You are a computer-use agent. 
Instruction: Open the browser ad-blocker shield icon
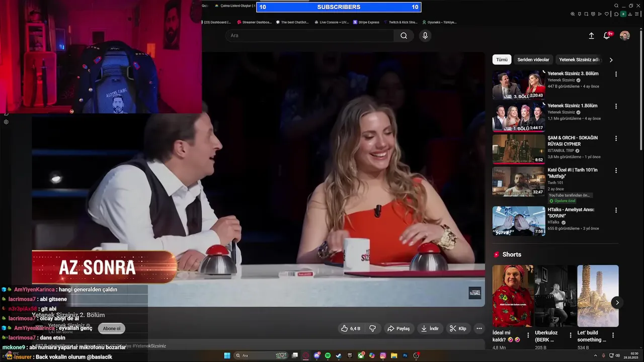[x=593, y=14]
